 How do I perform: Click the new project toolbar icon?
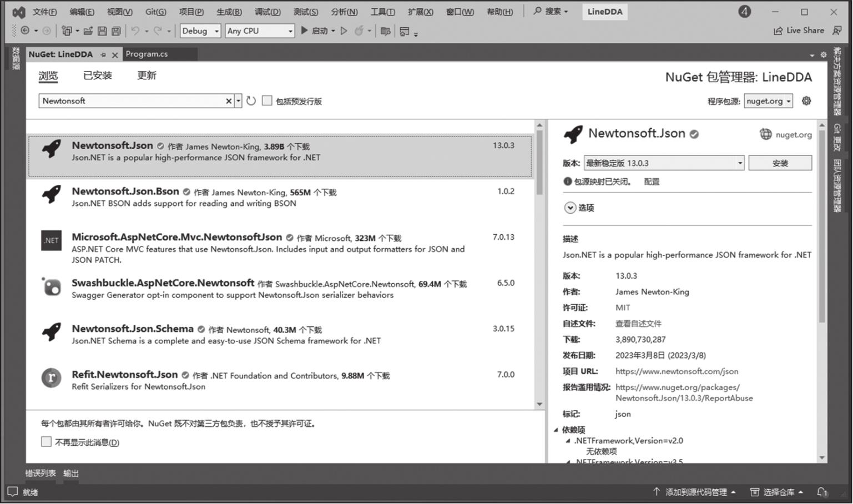[67, 31]
